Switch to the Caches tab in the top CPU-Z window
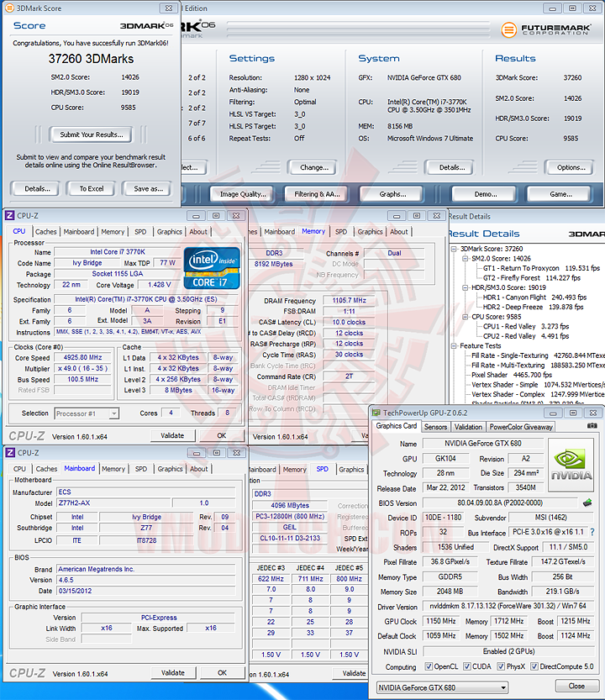605x700 pixels. pos(45,232)
